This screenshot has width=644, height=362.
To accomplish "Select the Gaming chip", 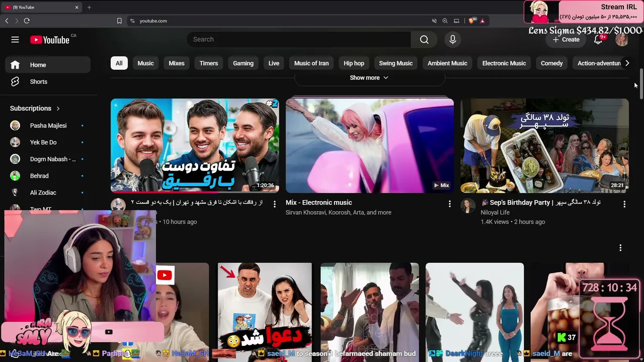I will (243, 63).
